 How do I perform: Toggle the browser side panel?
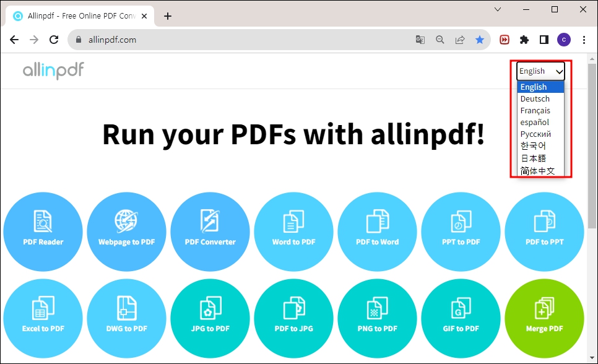pos(544,40)
